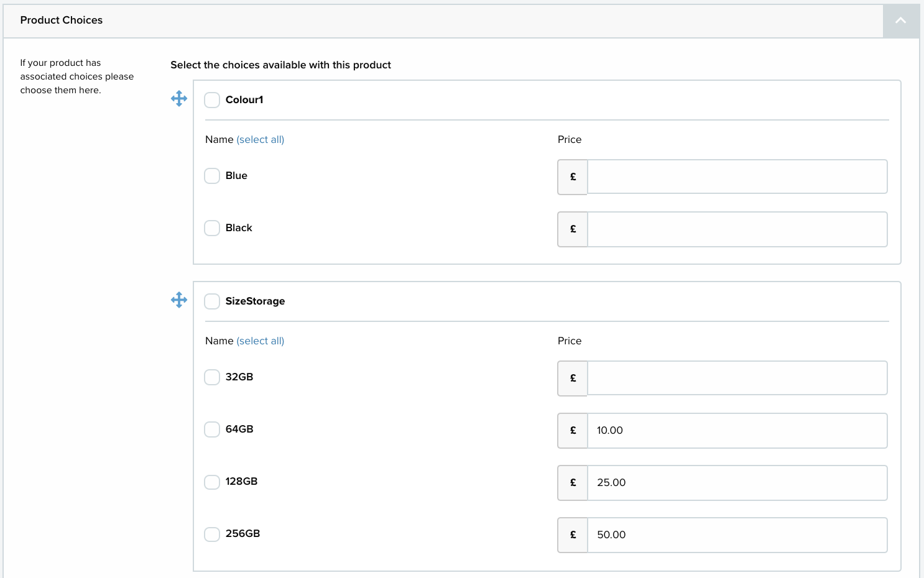The height and width of the screenshot is (578, 924).
Task: Click the move handle beside Colour1 group
Action: click(x=179, y=99)
